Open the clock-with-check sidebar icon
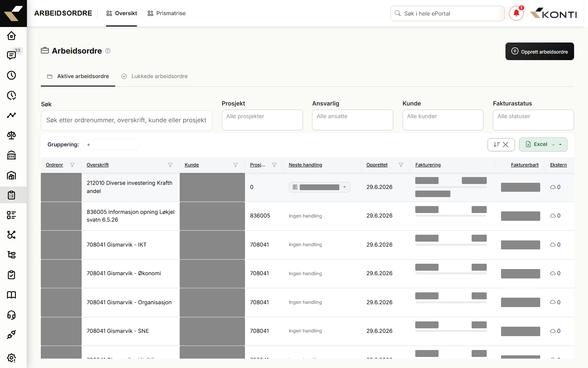This screenshot has width=588, height=368. [x=11, y=95]
